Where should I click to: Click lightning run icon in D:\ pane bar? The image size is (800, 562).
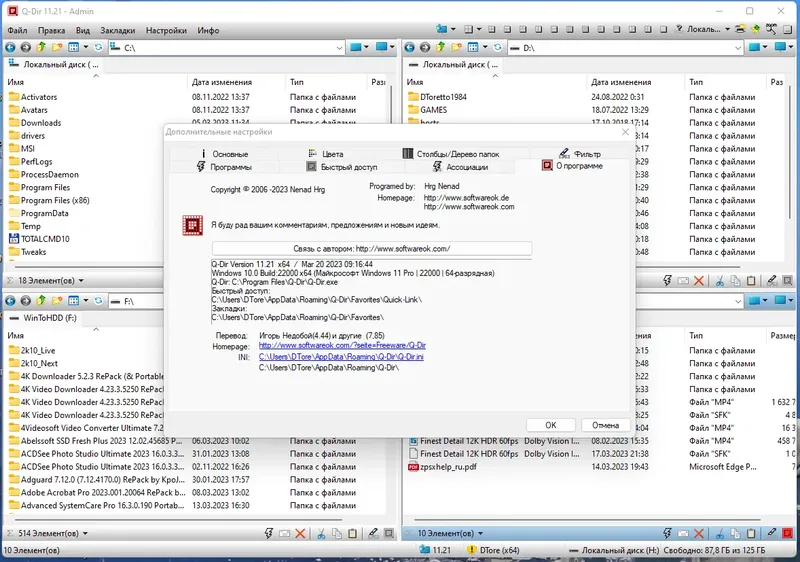pyautogui.click(x=667, y=280)
